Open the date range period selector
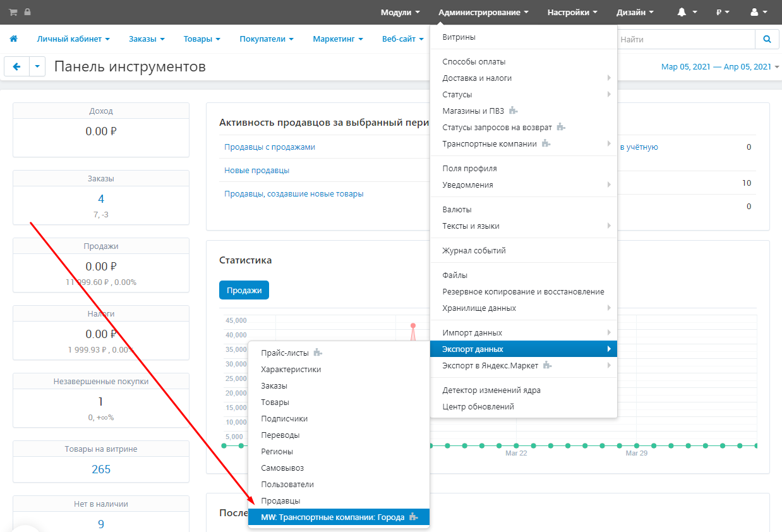 [719, 67]
